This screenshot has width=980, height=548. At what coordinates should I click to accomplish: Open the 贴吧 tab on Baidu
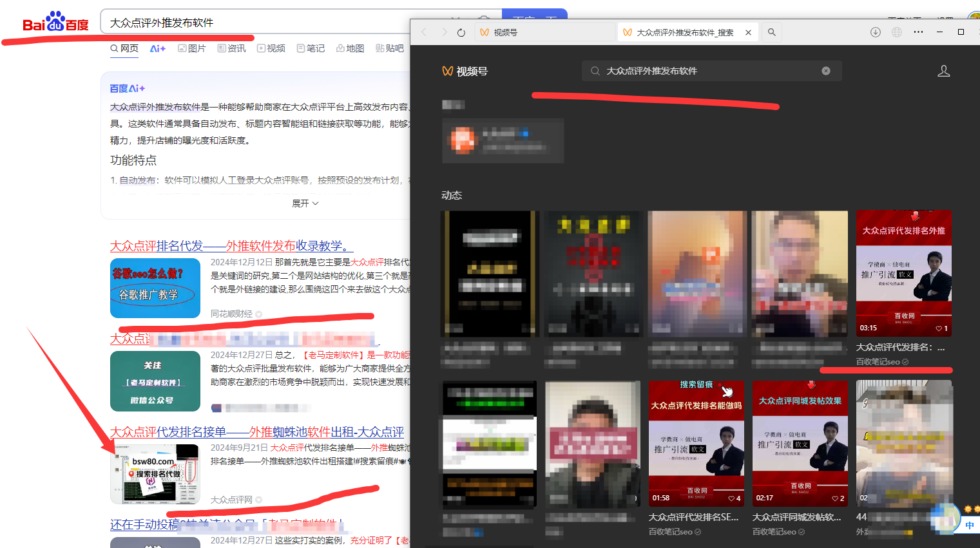(x=390, y=48)
